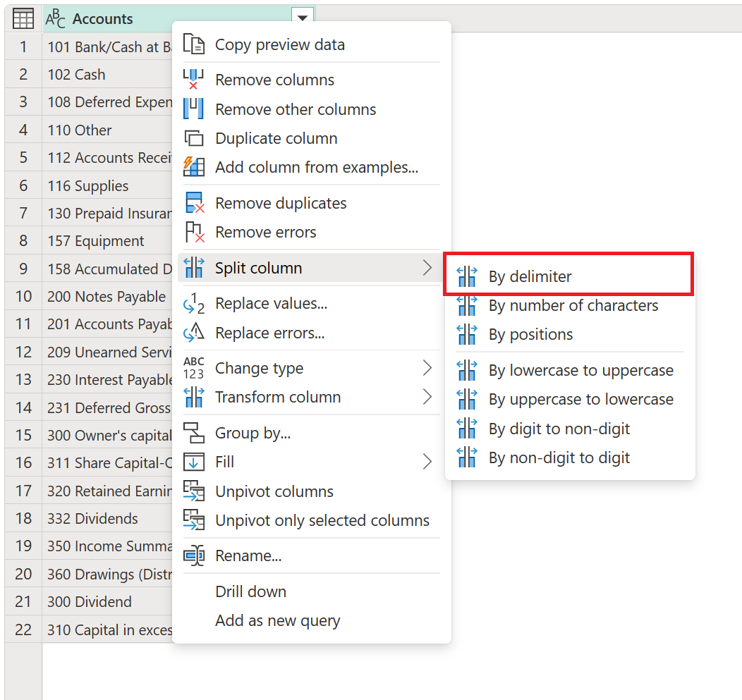The height and width of the screenshot is (700, 742).
Task: Click the table icon in the top-left corner
Action: (x=23, y=18)
